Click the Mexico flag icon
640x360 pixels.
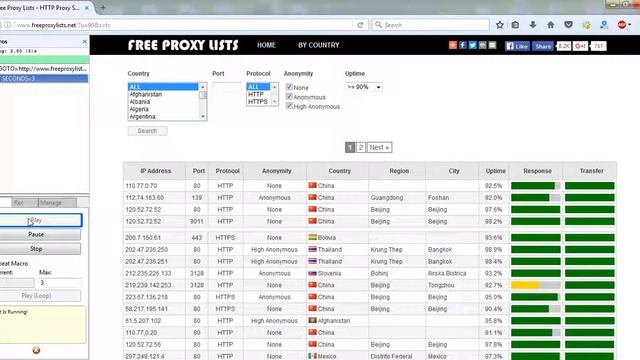313,356
